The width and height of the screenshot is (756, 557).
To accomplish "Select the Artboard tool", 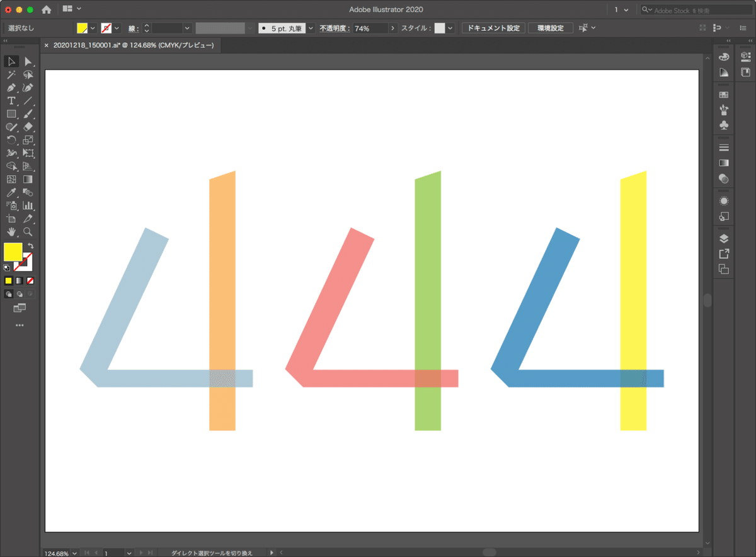I will (x=11, y=219).
